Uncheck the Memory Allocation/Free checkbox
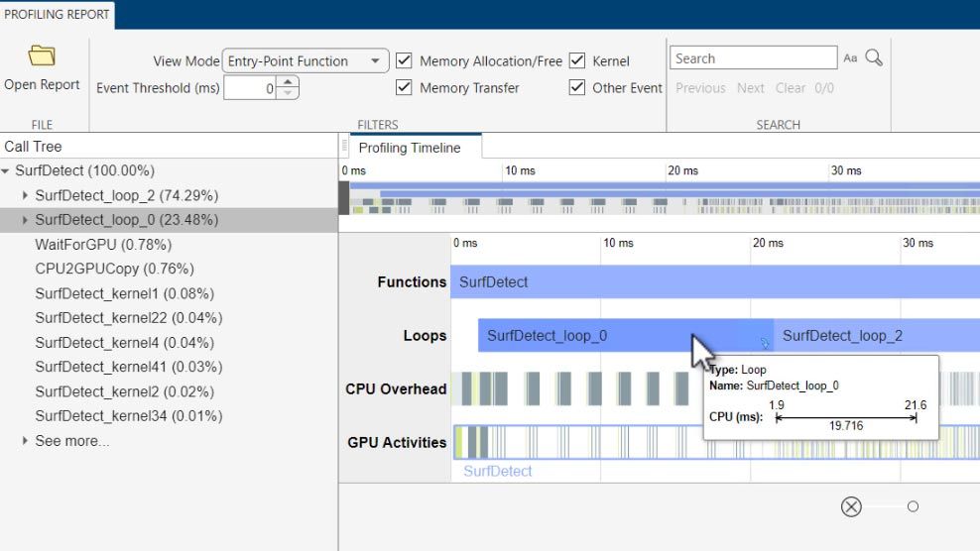The width and height of the screenshot is (980, 551). [404, 60]
